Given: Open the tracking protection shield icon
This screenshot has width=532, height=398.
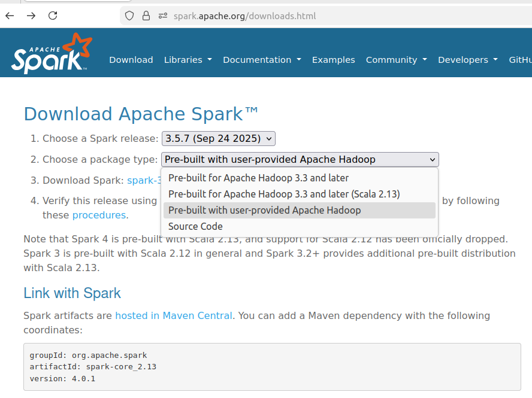Looking at the screenshot, I should (129, 16).
